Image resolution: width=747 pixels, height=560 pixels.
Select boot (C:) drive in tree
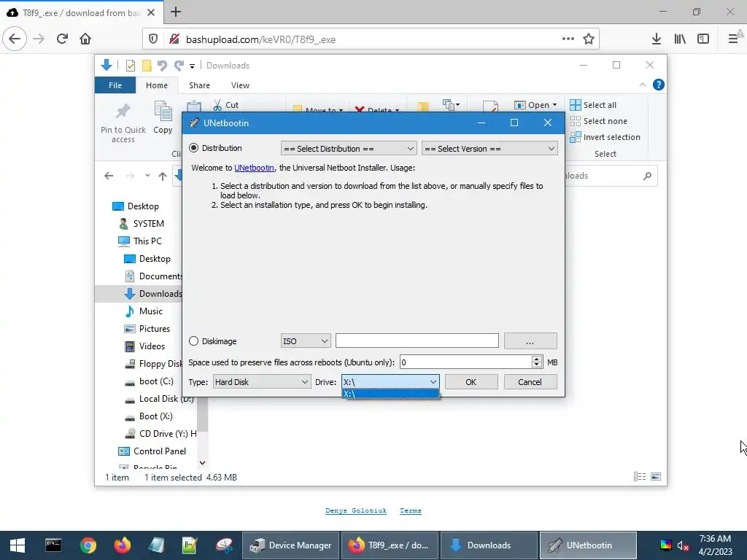tap(149, 381)
